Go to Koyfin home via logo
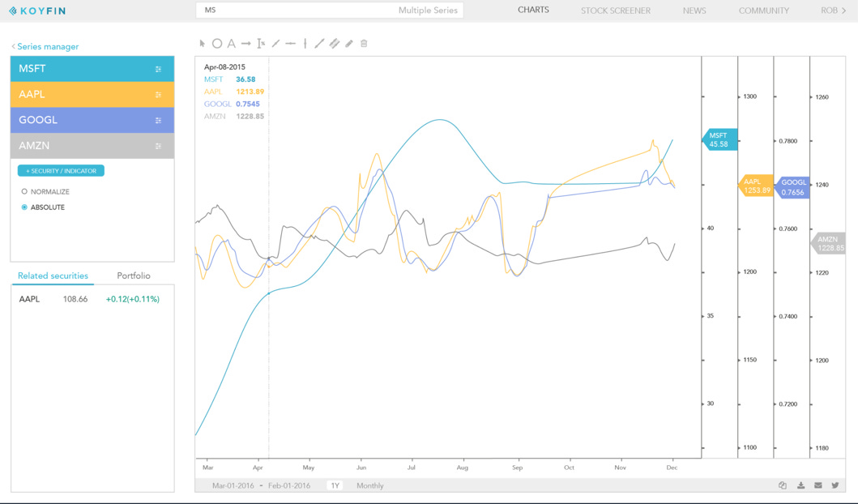The width and height of the screenshot is (858, 504). click(x=37, y=11)
